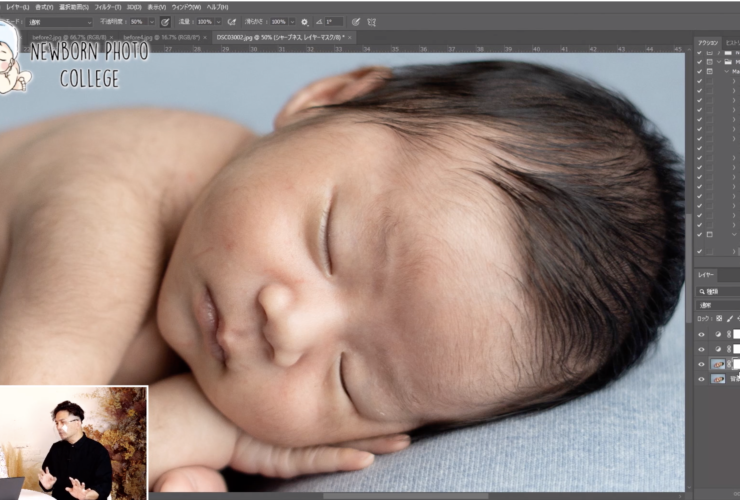Screen dimensions: 740x500
Task: Switch to ヒストリー panel tab
Action: 732,43
